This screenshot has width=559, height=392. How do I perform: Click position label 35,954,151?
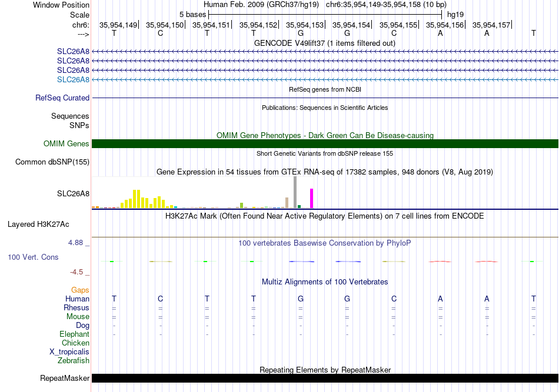(x=211, y=25)
